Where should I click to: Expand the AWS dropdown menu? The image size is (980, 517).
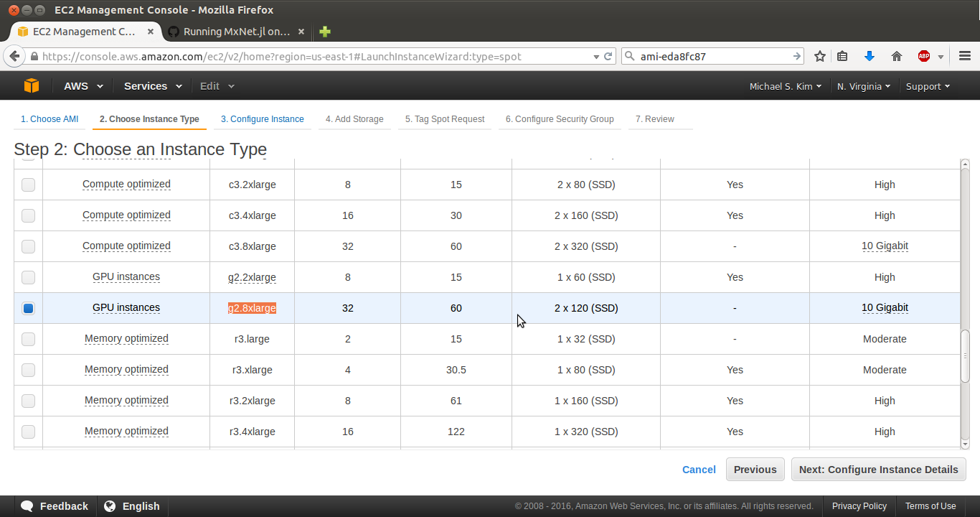coord(83,86)
